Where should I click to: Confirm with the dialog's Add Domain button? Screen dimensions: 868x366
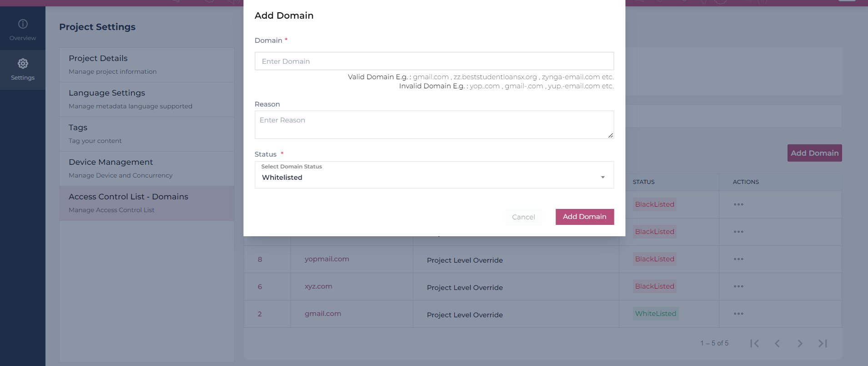(585, 217)
